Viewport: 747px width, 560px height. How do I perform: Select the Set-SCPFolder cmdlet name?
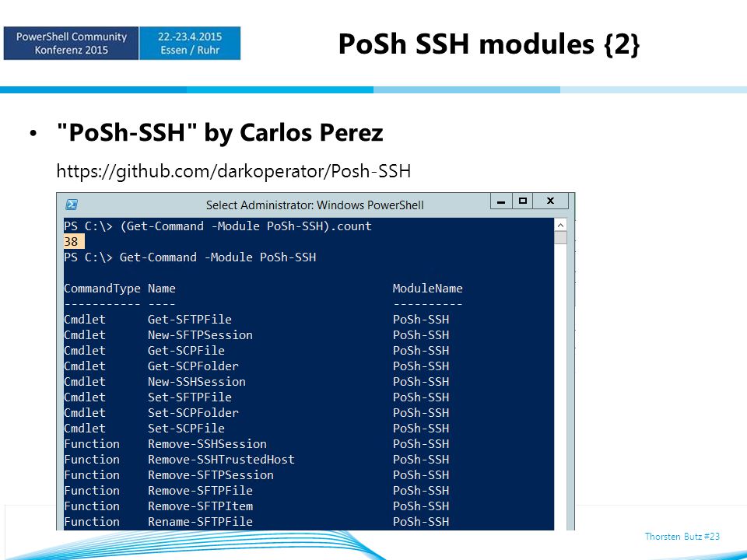pyautogui.click(x=193, y=413)
